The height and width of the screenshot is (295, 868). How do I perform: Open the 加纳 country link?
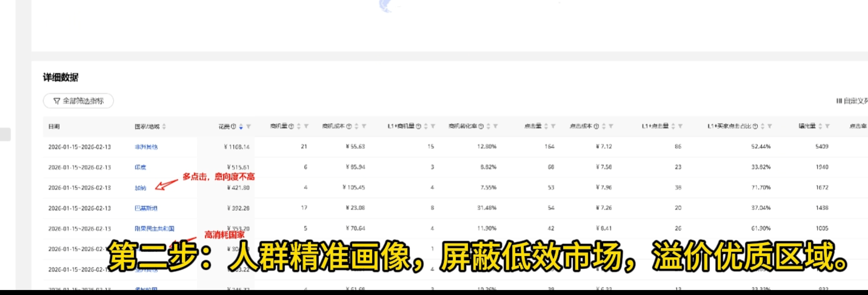click(140, 188)
